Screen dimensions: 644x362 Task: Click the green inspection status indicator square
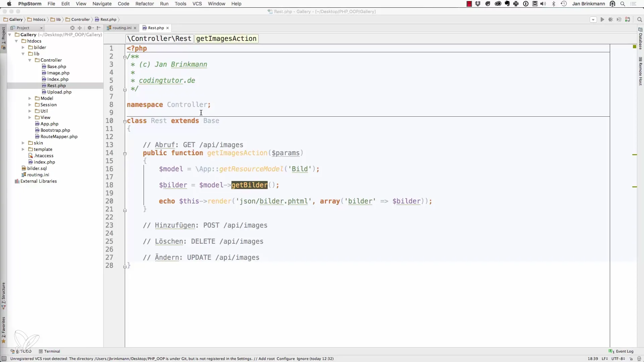(x=635, y=47)
